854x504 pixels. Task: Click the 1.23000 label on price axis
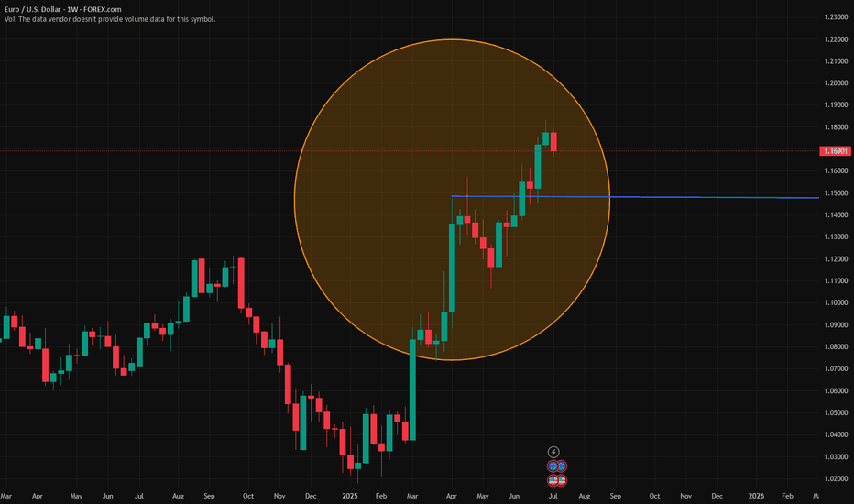(836, 17)
